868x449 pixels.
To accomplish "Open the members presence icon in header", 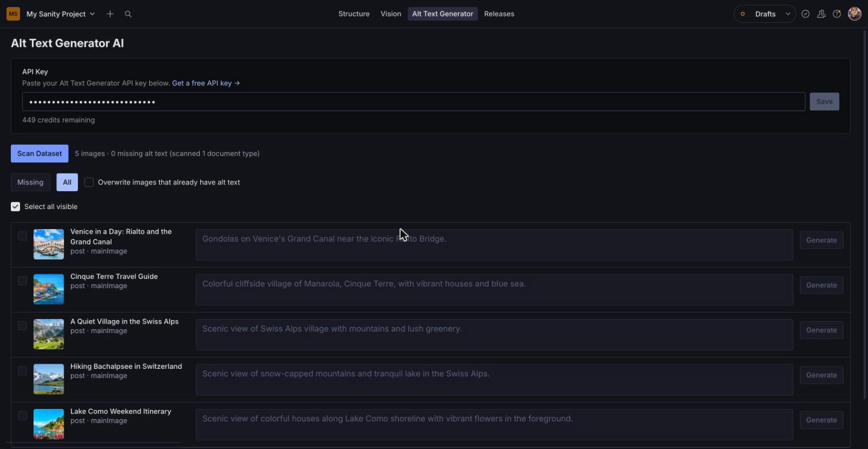I will point(821,14).
